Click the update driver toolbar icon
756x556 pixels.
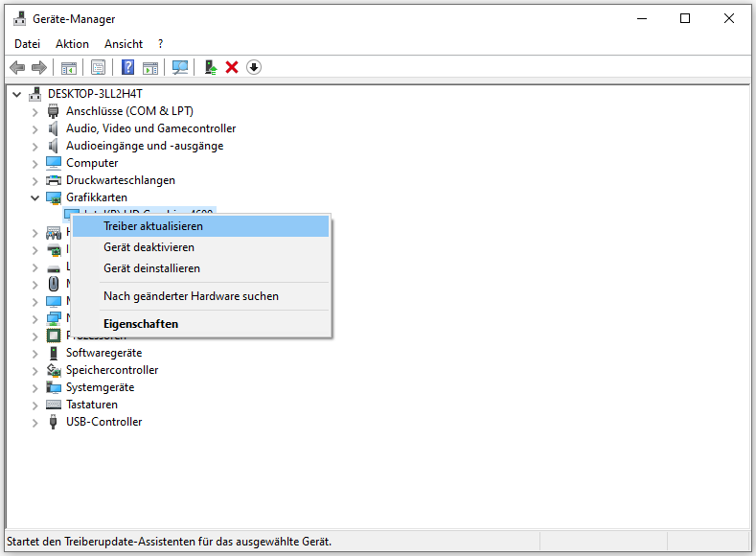pyautogui.click(x=211, y=67)
